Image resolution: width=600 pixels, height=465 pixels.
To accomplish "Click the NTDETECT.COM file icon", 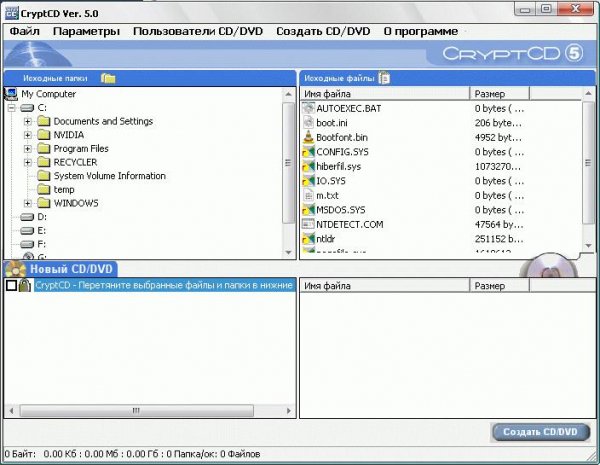I will [308, 224].
